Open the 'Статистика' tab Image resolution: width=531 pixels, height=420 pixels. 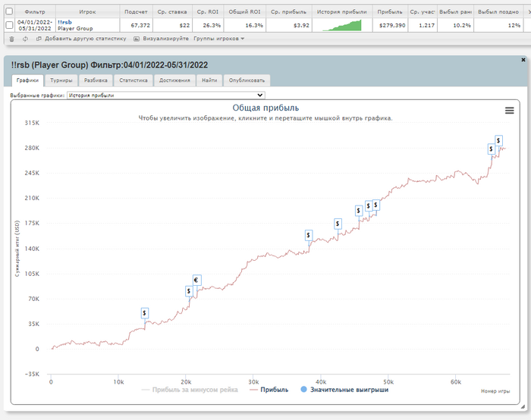coord(134,80)
